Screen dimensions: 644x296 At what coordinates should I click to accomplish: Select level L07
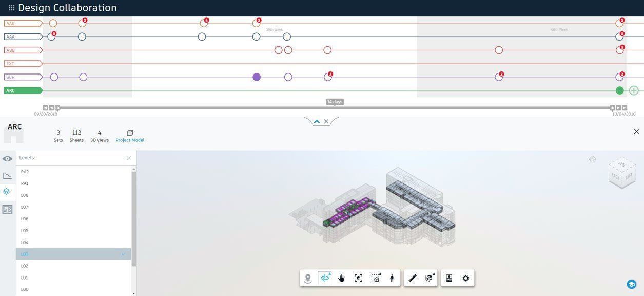(x=73, y=207)
